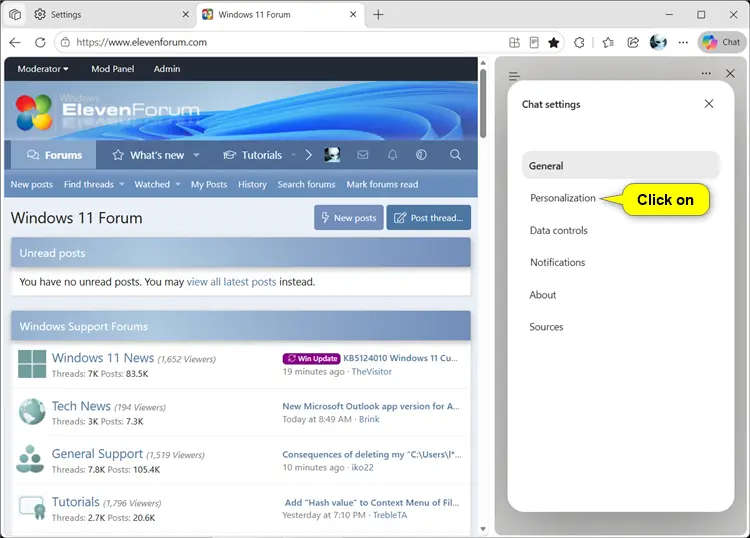Open the forum search magnifier icon

tap(455, 154)
